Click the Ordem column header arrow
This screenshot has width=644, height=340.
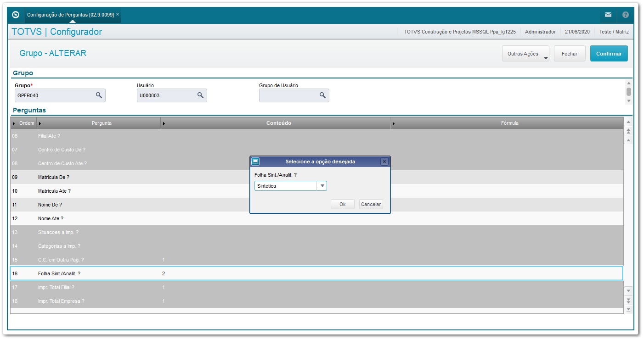(14, 123)
